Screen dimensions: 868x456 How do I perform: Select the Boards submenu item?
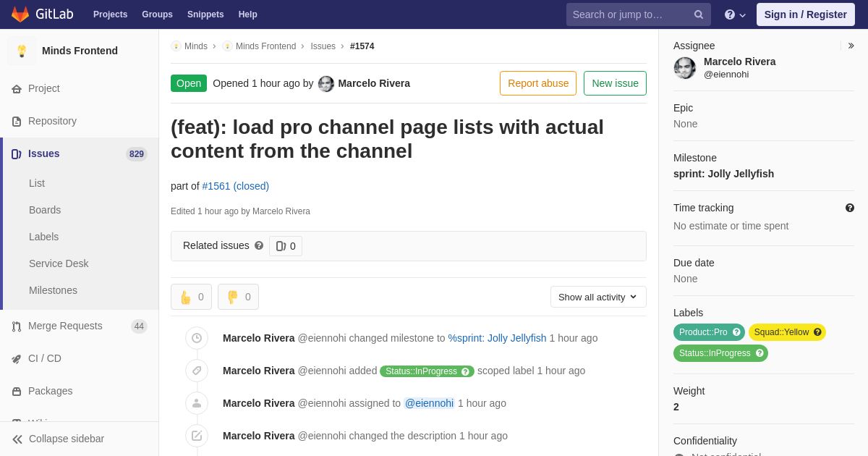[45, 210]
